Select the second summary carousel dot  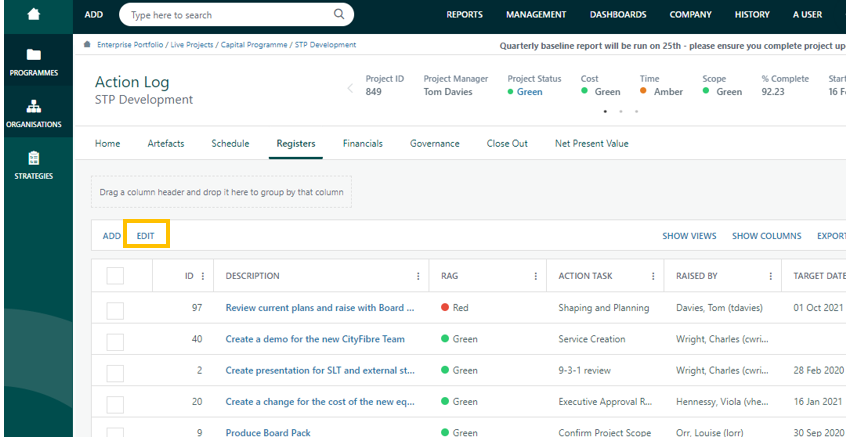pos(621,112)
